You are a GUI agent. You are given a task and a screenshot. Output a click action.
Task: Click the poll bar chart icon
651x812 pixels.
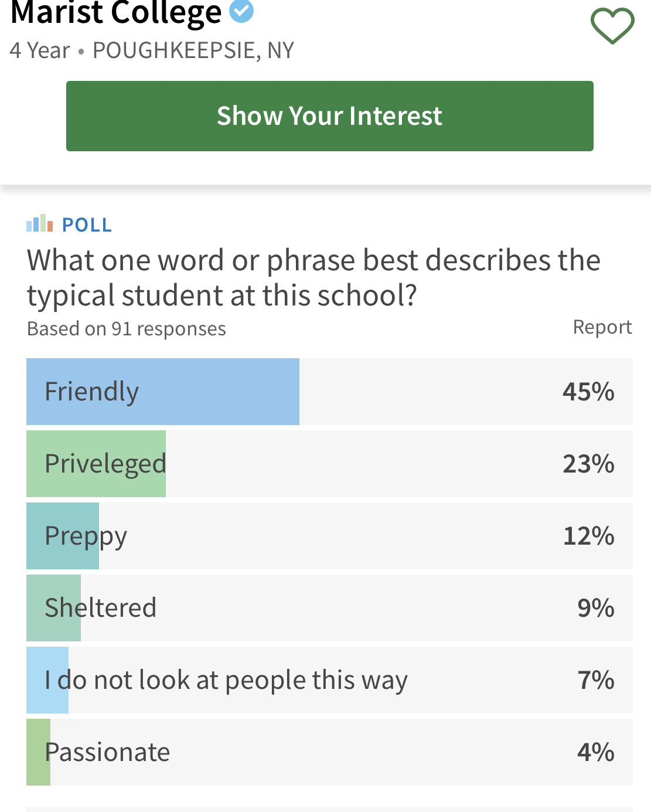(40, 223)
